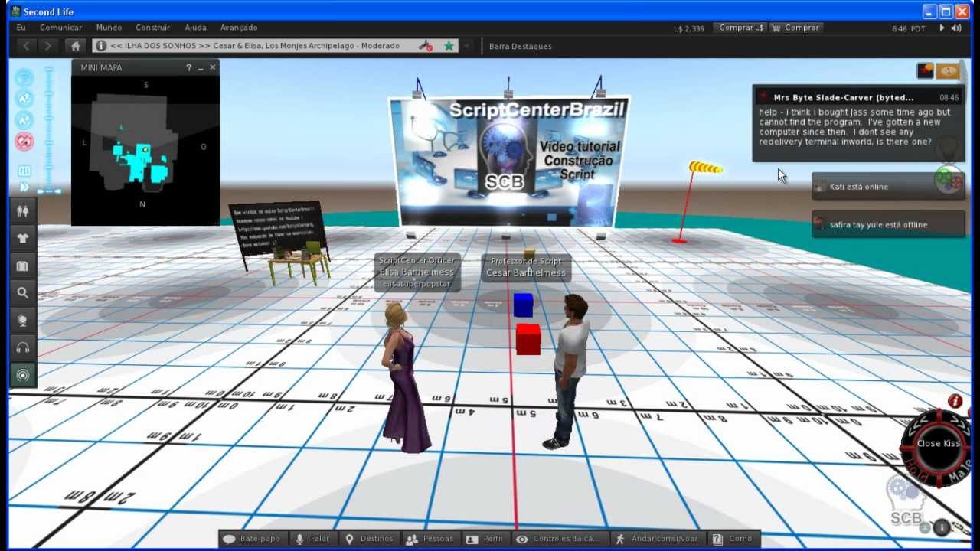Open the Ajuda menu
The height and width of the screenshot is (551, 980).
point(196,28)
